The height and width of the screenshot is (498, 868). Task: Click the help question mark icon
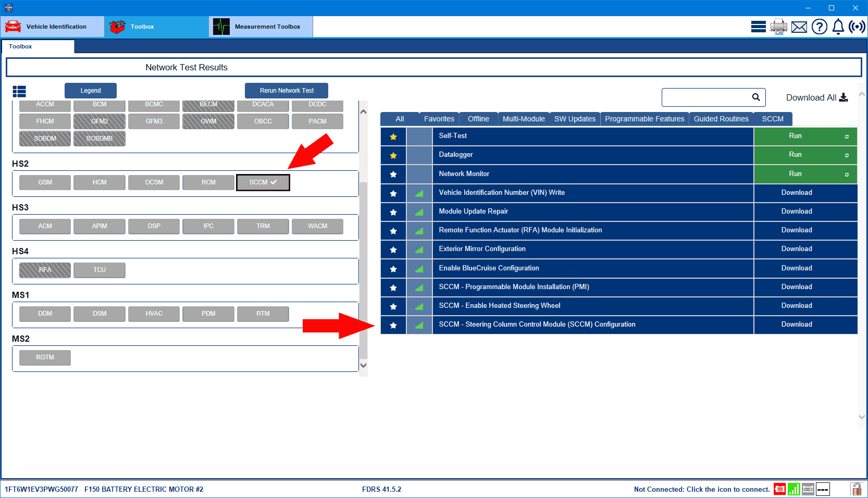[x=820, y=27]
